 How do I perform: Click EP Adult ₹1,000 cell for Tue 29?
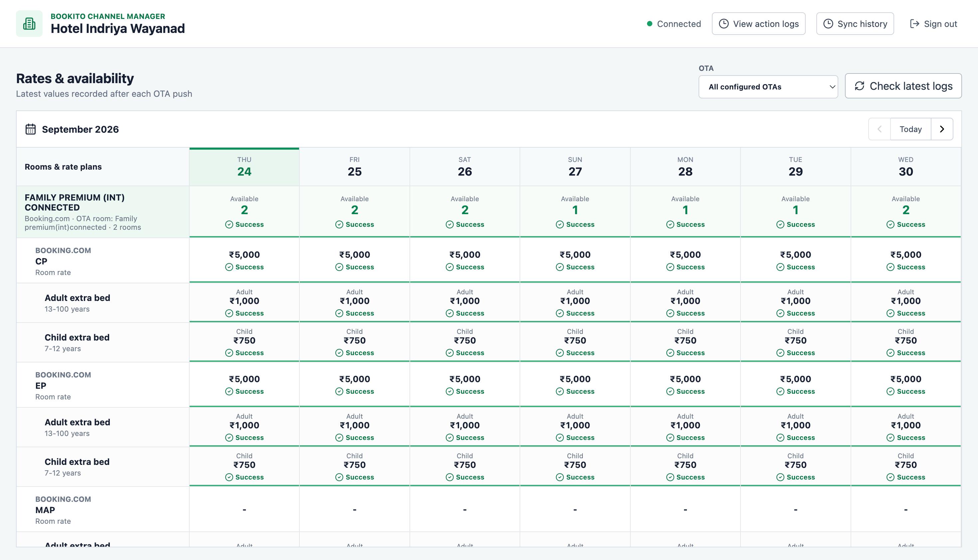coord(796,427)
